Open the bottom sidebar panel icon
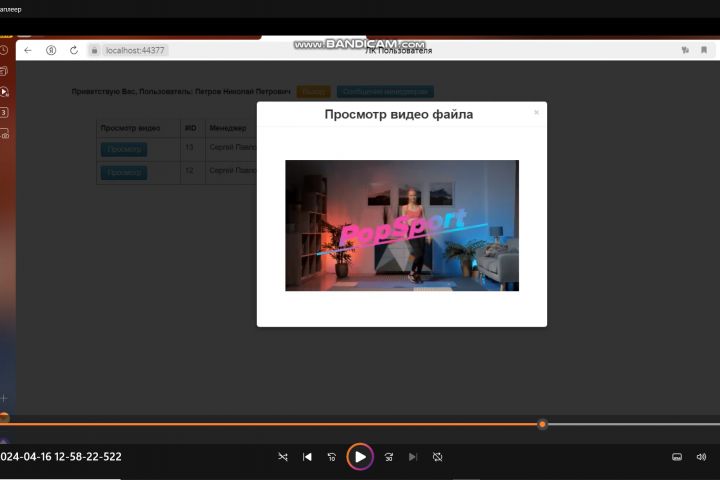Viewport: 720px width, 480px height. pyautogui.click(x=4, y=134)
